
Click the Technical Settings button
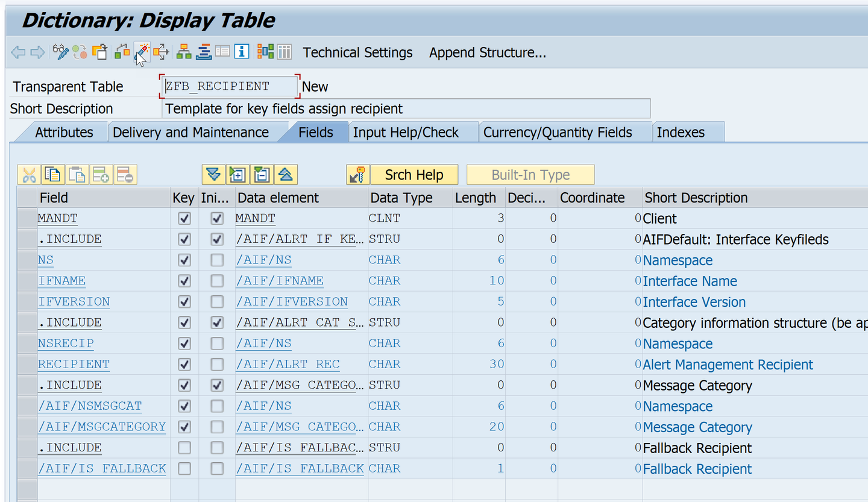tap(358, 52)
